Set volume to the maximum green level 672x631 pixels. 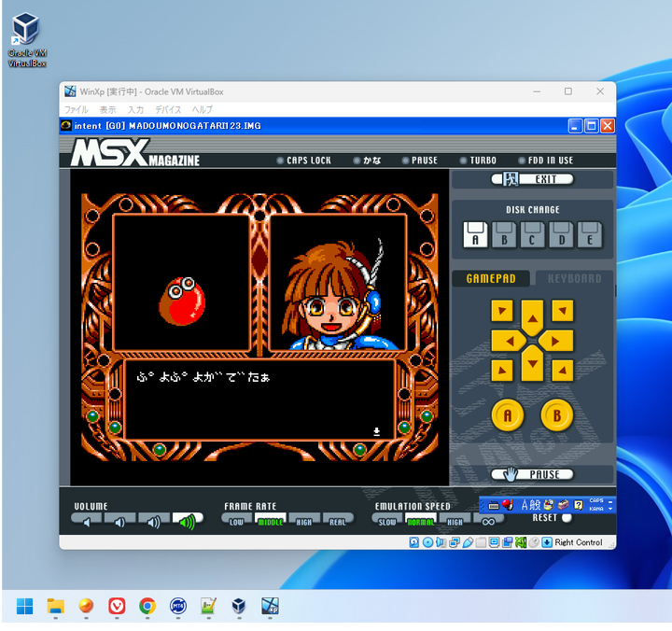point(188,520)
